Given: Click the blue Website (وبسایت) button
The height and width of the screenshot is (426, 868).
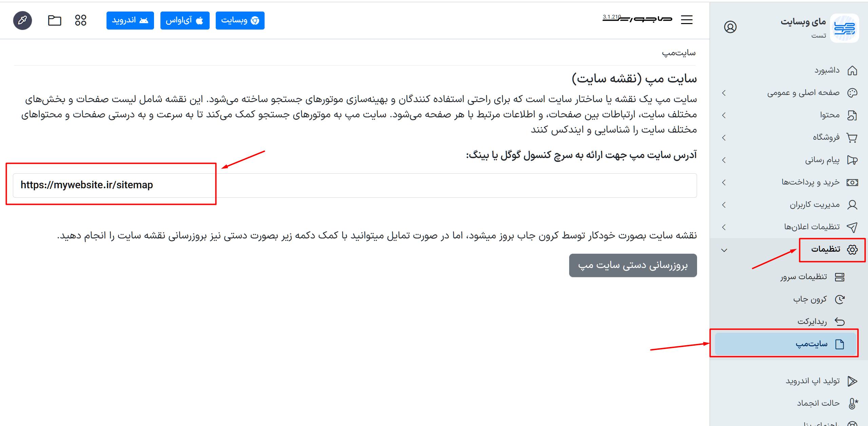Looking at the screenshot, I should [240, 20].
